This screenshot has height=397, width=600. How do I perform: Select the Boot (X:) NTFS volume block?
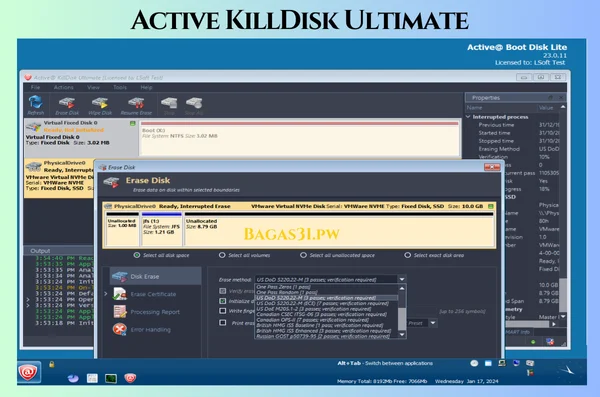300,138
